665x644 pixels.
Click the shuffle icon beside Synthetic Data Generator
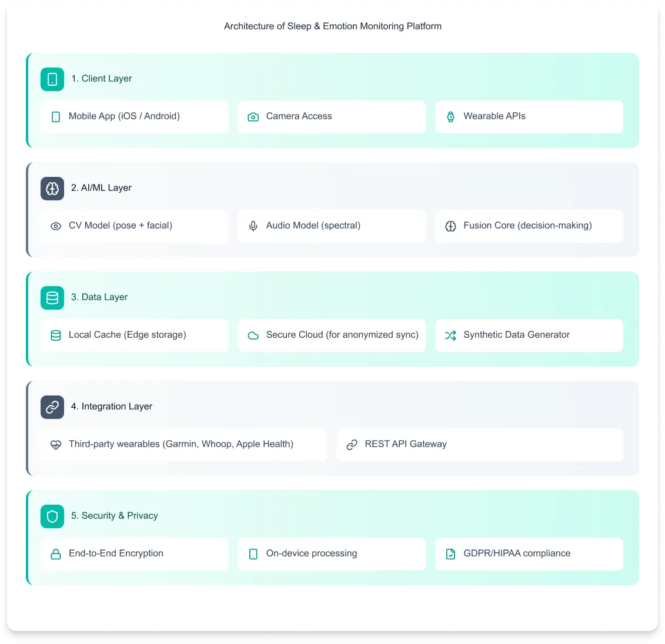(450, 336)
